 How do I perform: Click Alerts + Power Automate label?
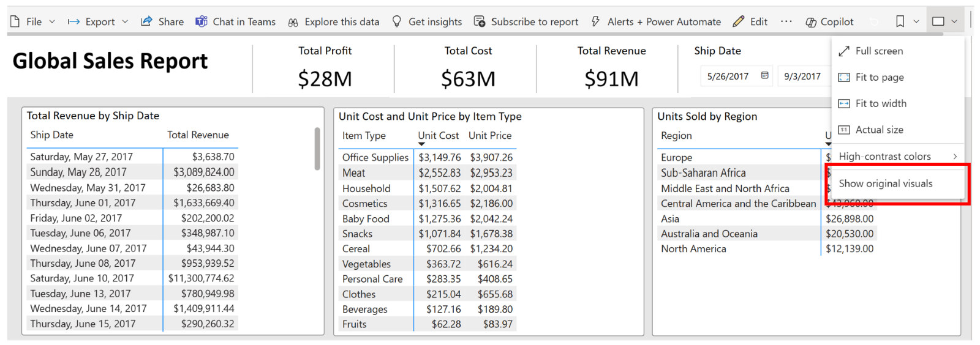(x=664, y=21)
